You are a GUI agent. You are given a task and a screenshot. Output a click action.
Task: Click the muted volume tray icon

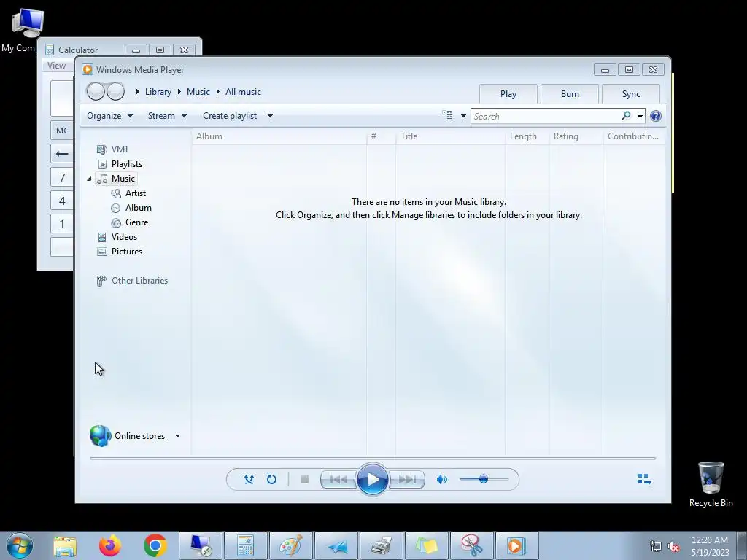coord(673,546)
